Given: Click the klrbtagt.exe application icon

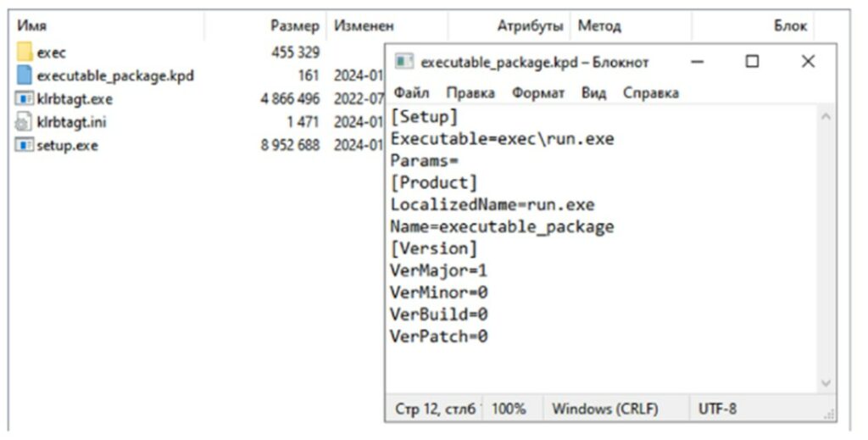Looking at the screenshot, I should pos(24,99).
